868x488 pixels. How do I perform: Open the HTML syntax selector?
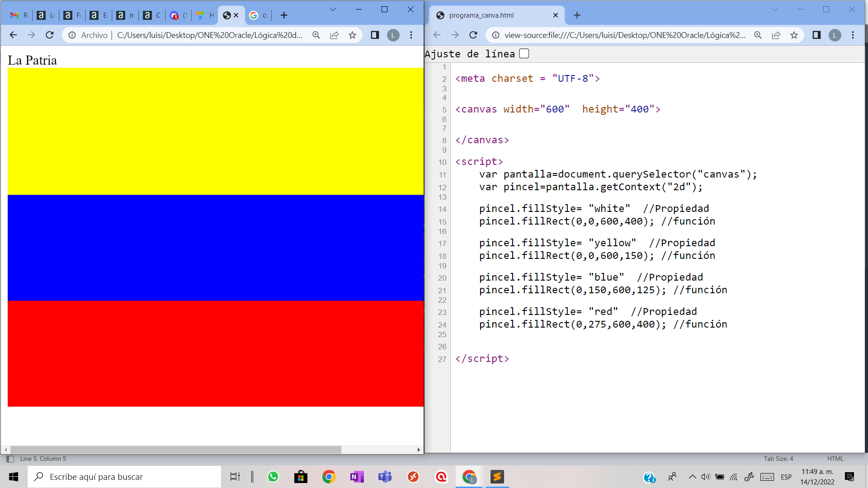[835, 459]
